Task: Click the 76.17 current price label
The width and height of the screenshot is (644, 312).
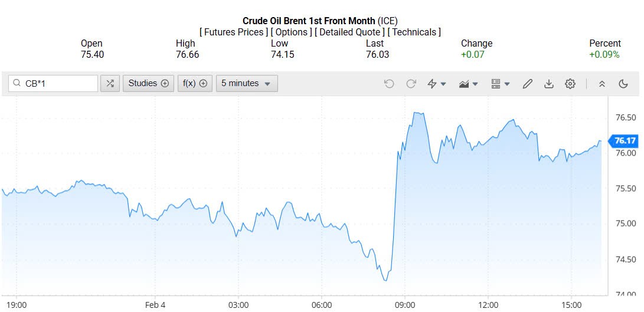Action: click(x=625, y=140)
